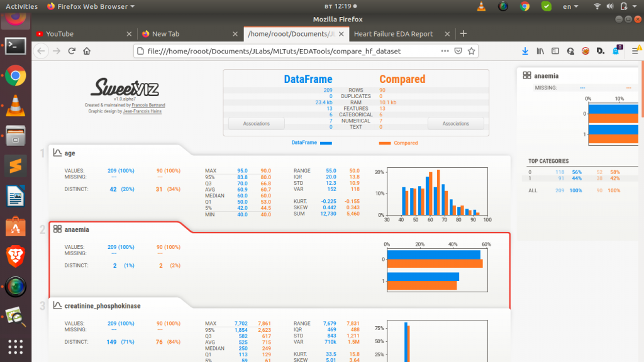The width and height of the screenshot is (644, 362).
Task: Open the language indicator 'en' dropdown
Action: coord(569,6)
